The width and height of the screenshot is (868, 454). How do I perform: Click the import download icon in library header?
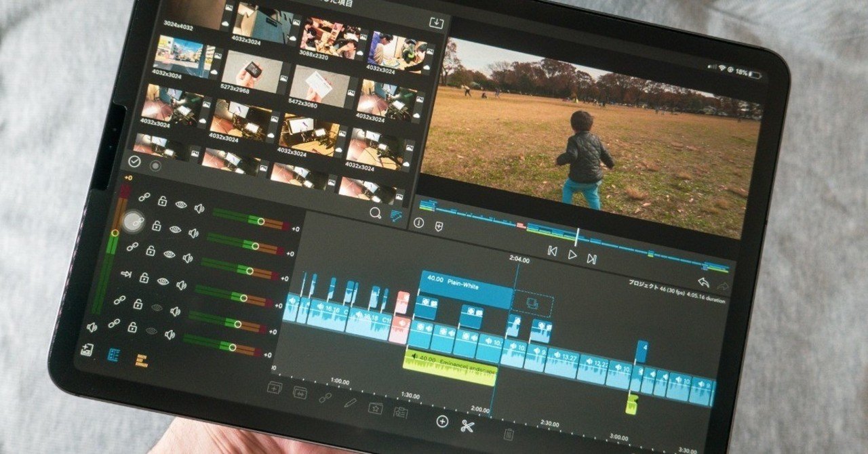(437, 23)
